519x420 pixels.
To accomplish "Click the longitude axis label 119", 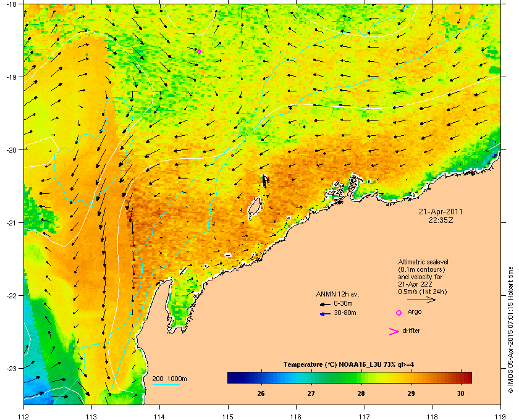I will pyautogui.click(x=500, y=416).
